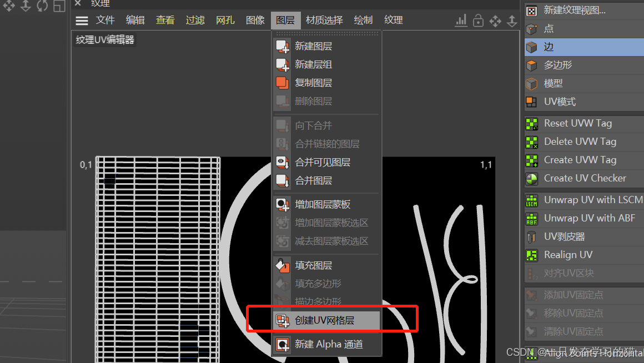Click the rotate view icon at top left
Screen dimensions: 644x363
[42, 6]
